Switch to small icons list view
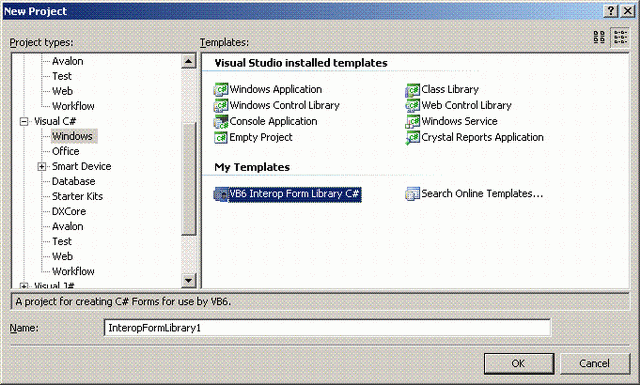The width and height of the screenshot is (640, 385). (x=620, y=37)
